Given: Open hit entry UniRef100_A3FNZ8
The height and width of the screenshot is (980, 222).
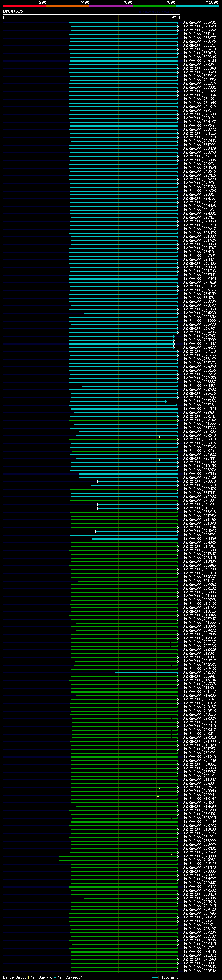Looking at the screenshot, I should click(x=199, y=408).
